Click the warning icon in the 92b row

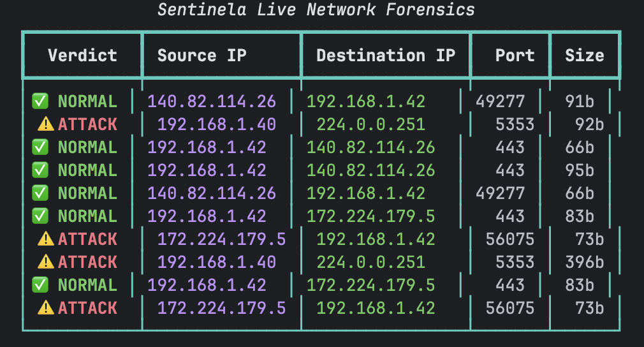(45, 124)
